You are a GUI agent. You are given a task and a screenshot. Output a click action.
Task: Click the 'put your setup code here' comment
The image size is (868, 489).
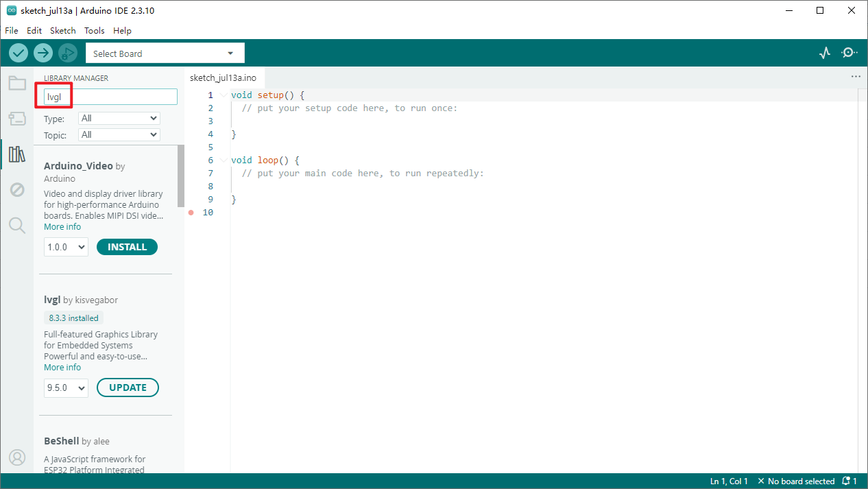pyautogui.click(x=349, y=108)
